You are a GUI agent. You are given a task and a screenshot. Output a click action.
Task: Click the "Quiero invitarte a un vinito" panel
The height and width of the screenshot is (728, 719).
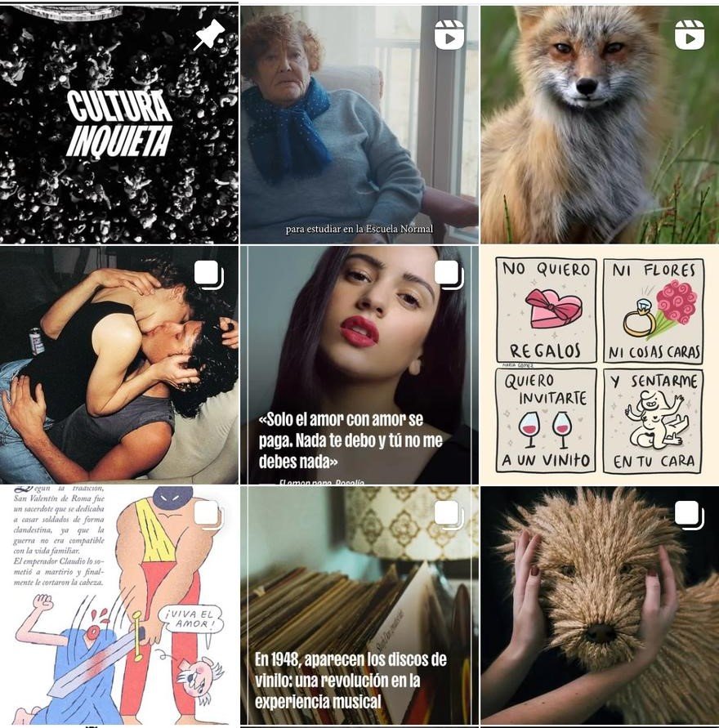(x=546, y=421)
